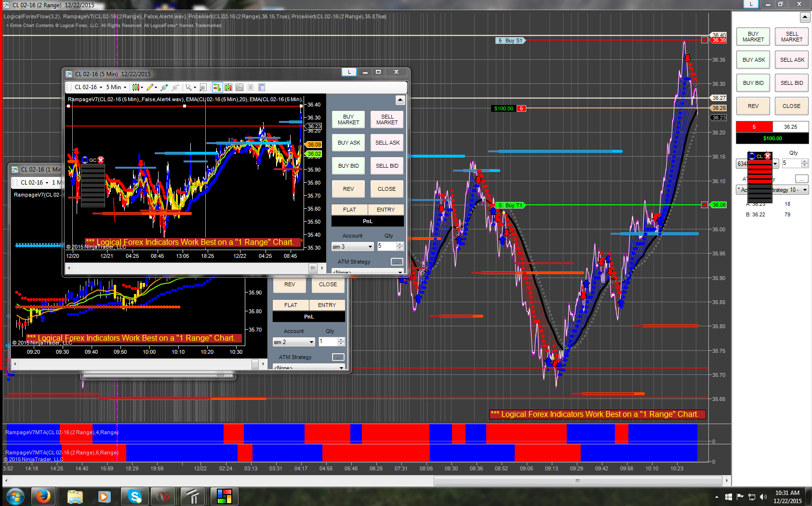Click the $100.00 position PnL marker on chart

[x=504, y=108]
